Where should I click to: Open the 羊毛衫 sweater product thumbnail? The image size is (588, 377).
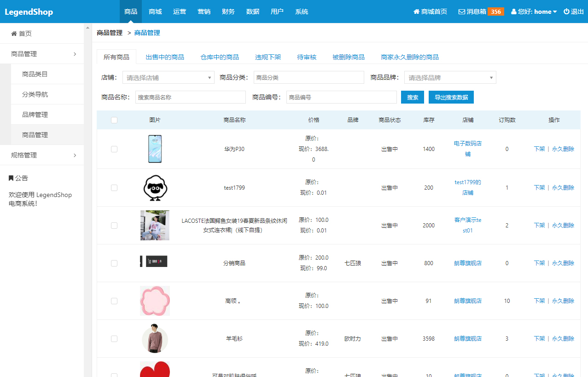click(155, 339)
